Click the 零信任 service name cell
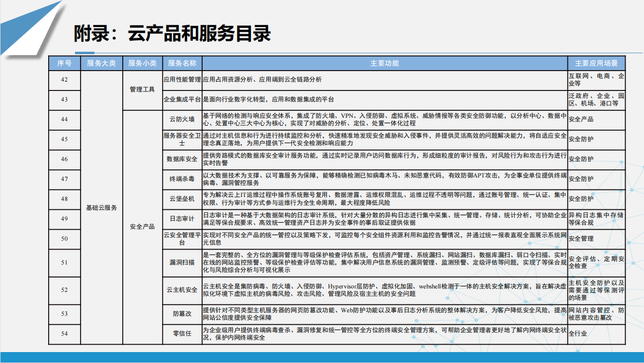The width and height of the screenshot is (644, 363). (x=182, y=334)
